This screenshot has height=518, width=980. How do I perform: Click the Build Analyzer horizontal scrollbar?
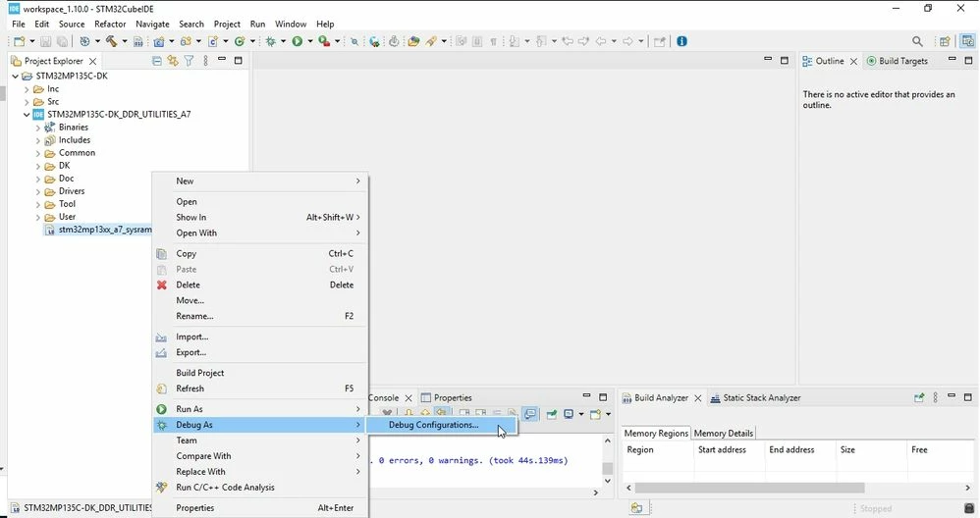click(x=749, y=488)
